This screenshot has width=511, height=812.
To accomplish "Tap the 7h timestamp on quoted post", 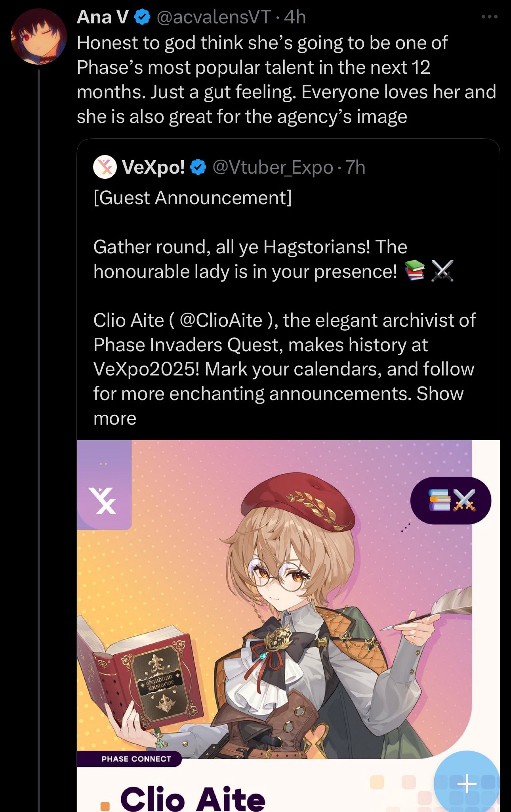I will click(355, 167).
